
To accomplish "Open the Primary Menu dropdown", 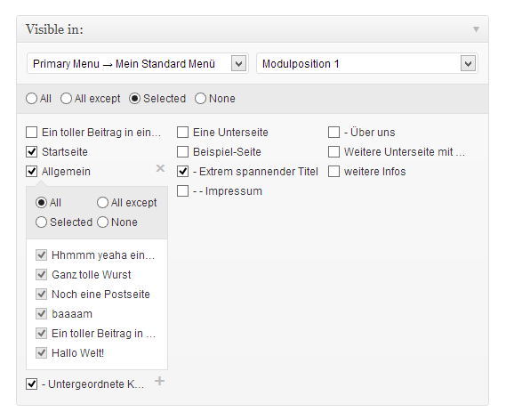I will [x=138, y=63].
